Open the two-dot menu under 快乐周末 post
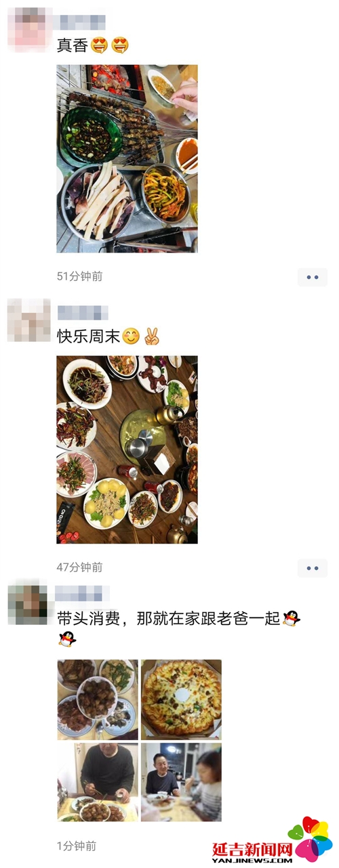Image resolution: width=339 pixels, height=868 pixels. point(312,568)
